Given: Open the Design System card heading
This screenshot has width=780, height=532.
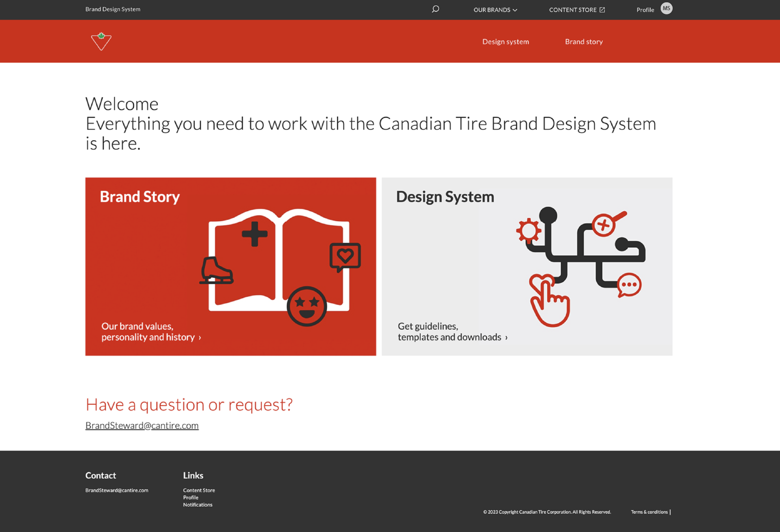Looking at the screenshot, I should 445,197.
